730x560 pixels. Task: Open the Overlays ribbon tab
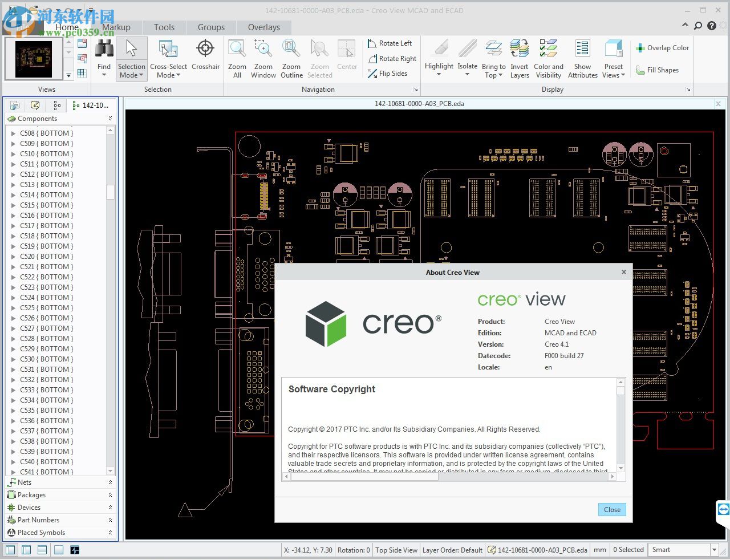(x=264, y=27)
